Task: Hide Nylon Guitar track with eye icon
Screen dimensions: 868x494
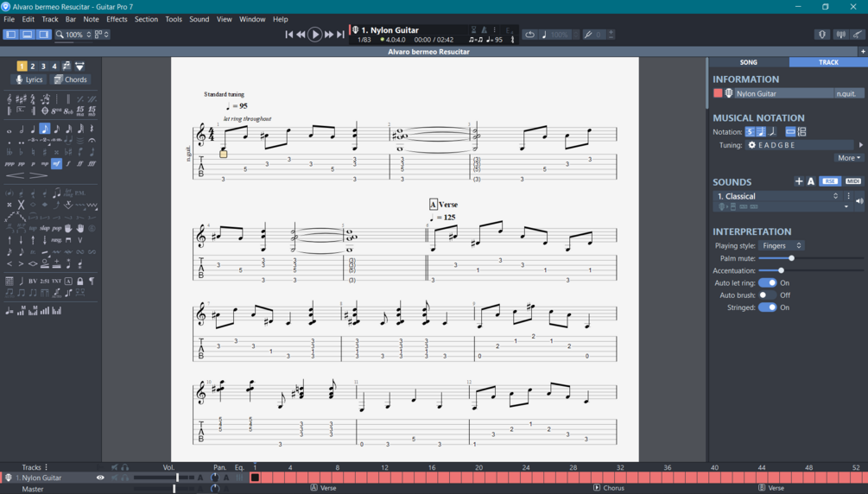Action: (100, 478)
